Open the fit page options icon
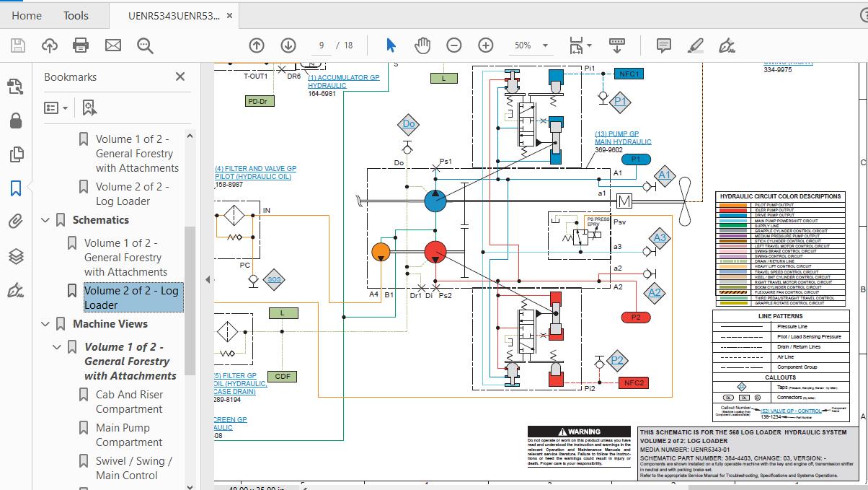 (x=580, y=45)
